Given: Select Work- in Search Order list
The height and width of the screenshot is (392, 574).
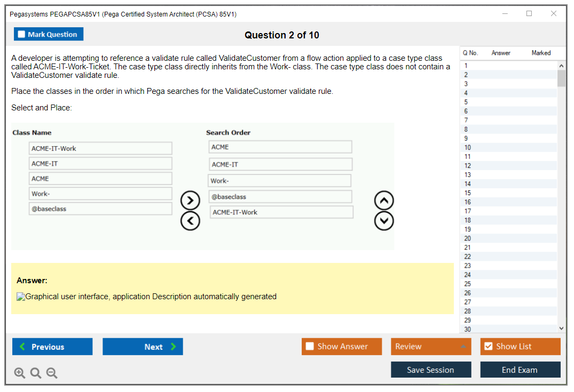Looking at the screenshot, I should tap(279, 181).
